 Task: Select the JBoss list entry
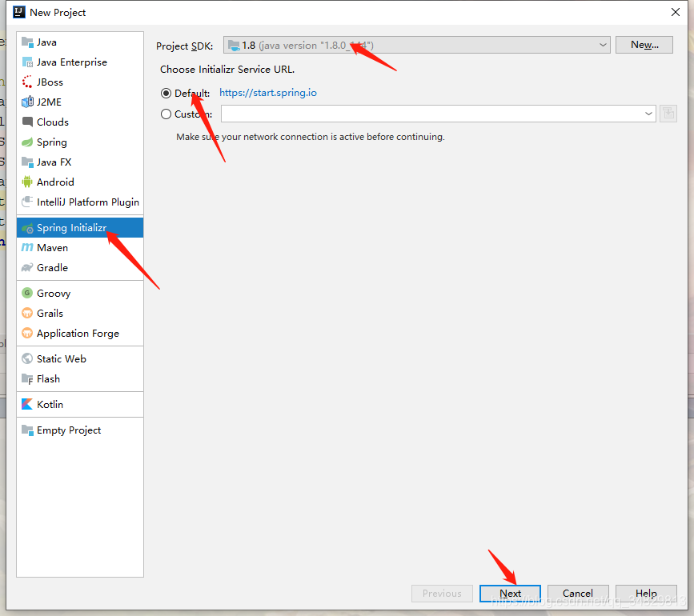tap(80, 82)
